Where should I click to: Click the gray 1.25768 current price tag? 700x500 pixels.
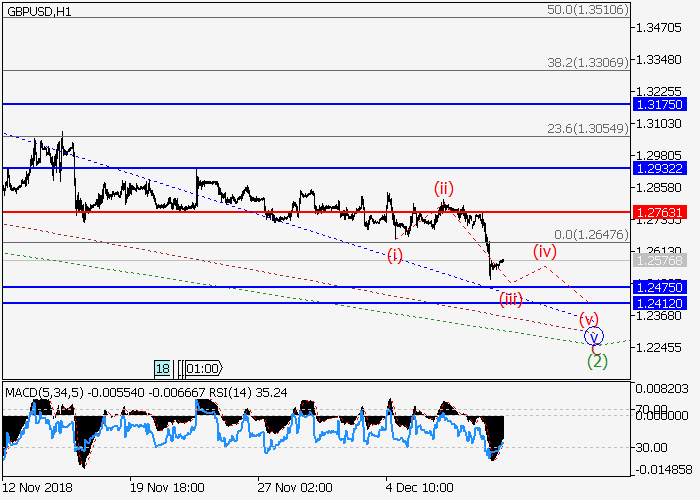pyautogui.click(x=660, y=260)
